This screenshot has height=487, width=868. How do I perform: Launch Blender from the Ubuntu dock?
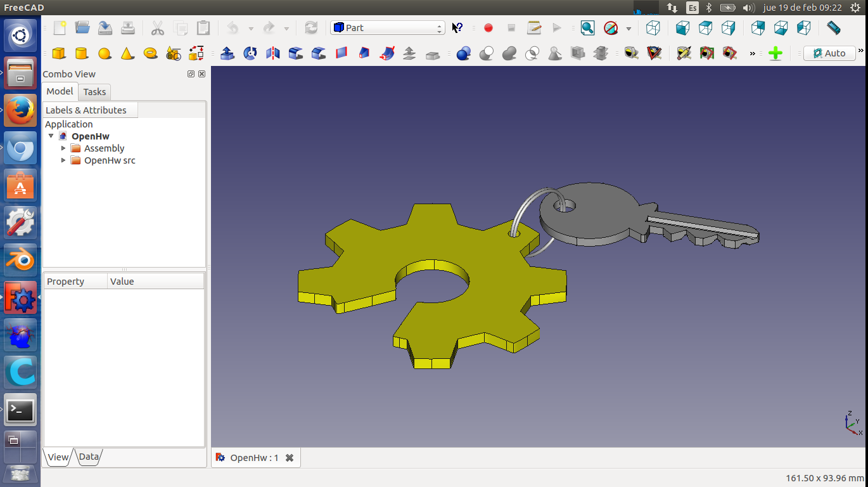[x=20, y=260]
